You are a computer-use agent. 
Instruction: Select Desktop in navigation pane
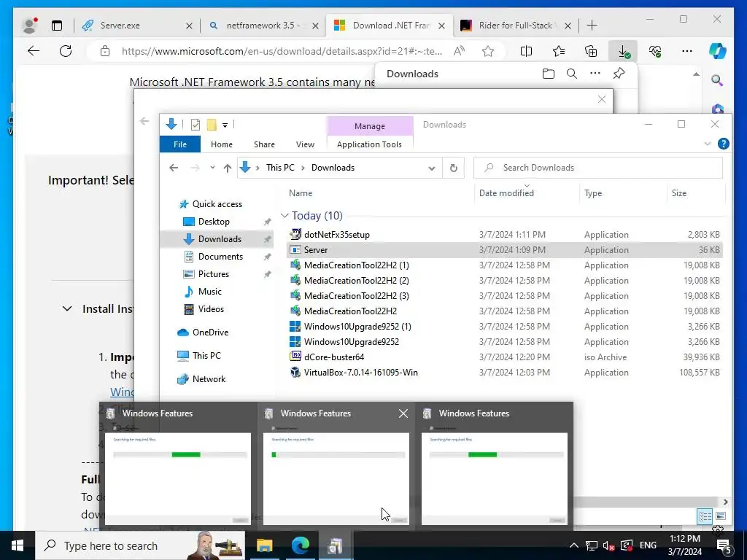coord(214,222)
